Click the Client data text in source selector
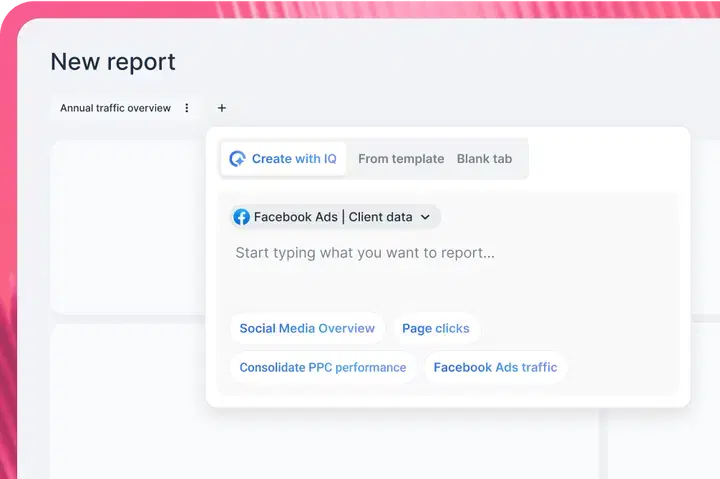This screenshot has height=479, width=720. point(380,217)
